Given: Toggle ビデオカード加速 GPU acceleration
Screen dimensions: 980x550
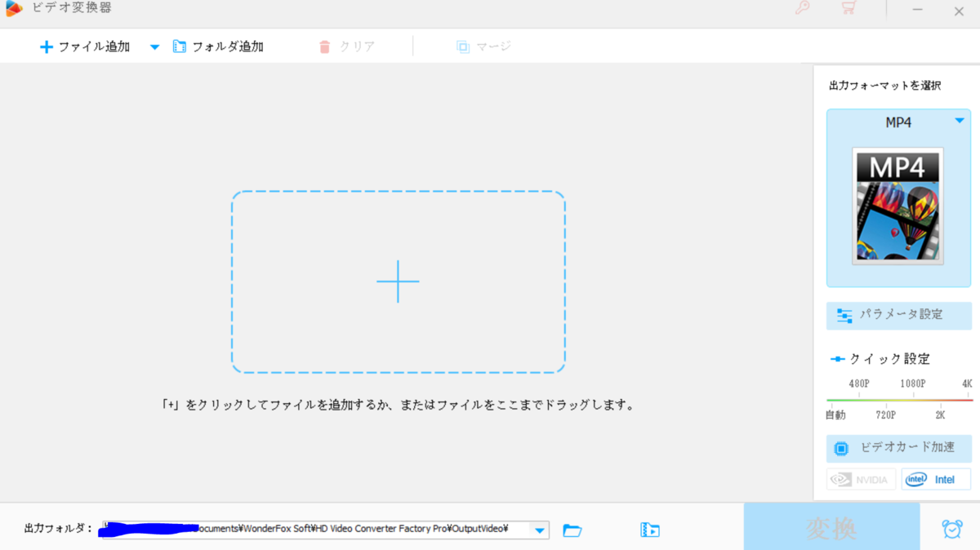Looking at the screenshot, I should pos(899,448).
